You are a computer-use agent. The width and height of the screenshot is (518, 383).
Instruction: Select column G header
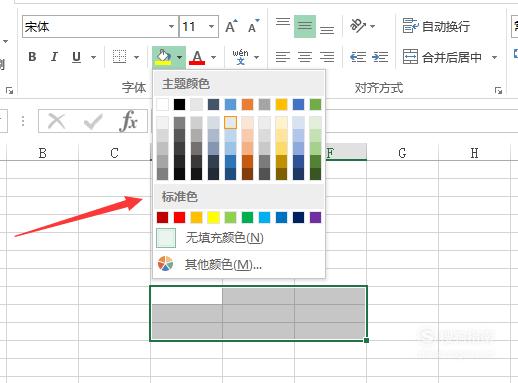(402, 153)
